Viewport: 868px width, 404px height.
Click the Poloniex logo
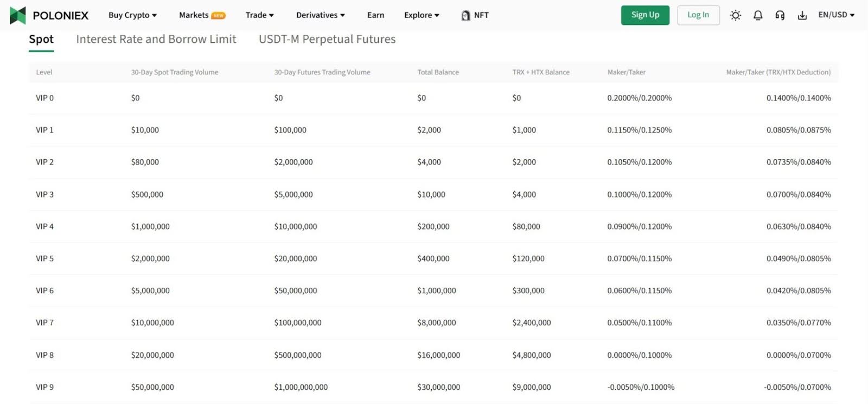[49, 15]
